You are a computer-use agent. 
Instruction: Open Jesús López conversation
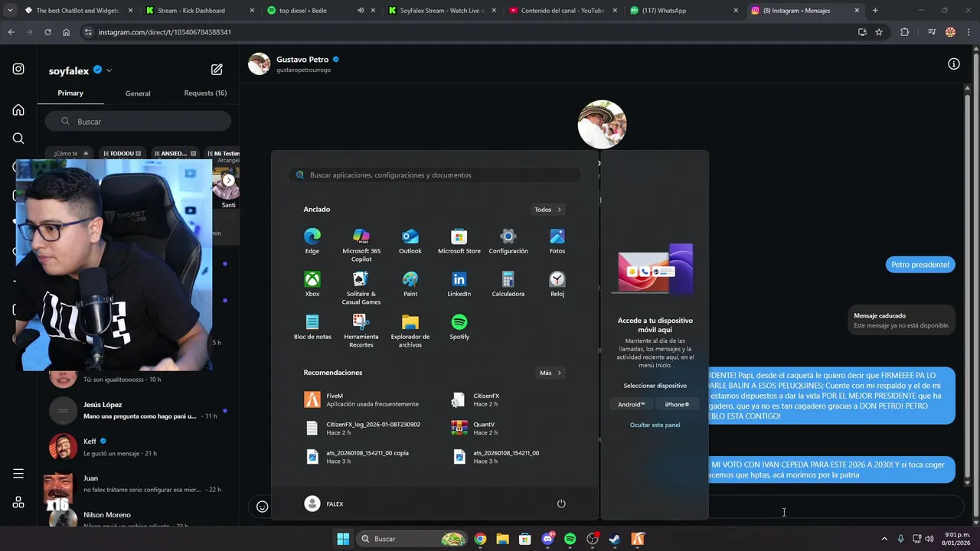[138, 410]
